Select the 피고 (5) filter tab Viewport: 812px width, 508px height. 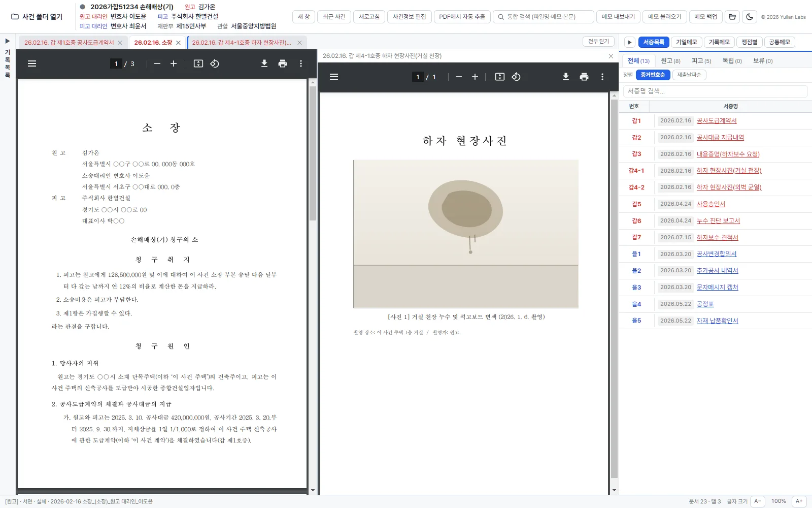(x=701, y=61)
